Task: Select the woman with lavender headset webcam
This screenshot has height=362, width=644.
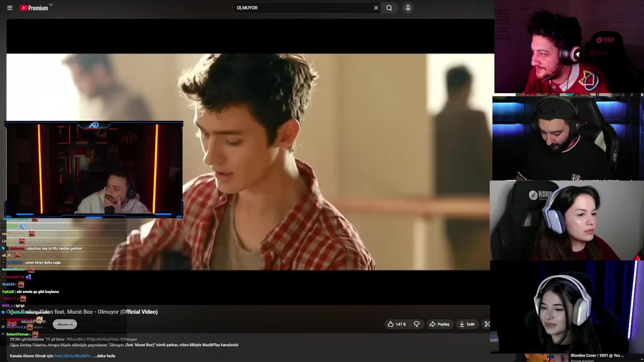Action: click(567, 220)
